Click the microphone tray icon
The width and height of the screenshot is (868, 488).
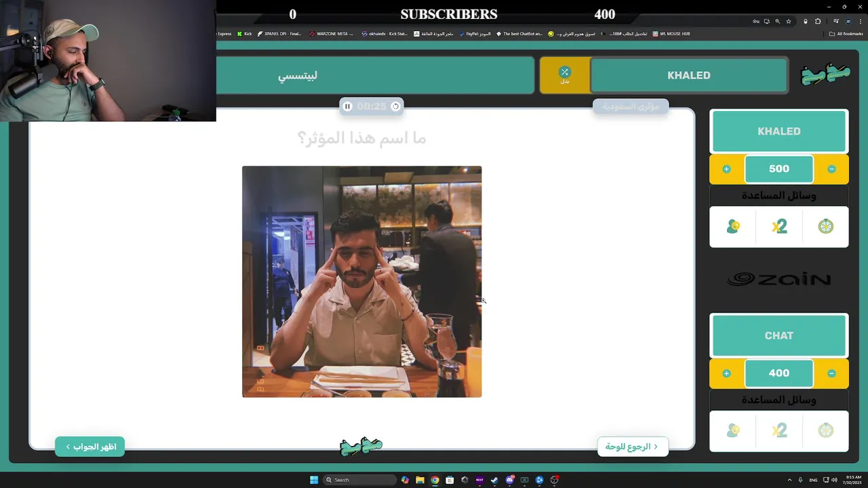(x=801, y=480)
